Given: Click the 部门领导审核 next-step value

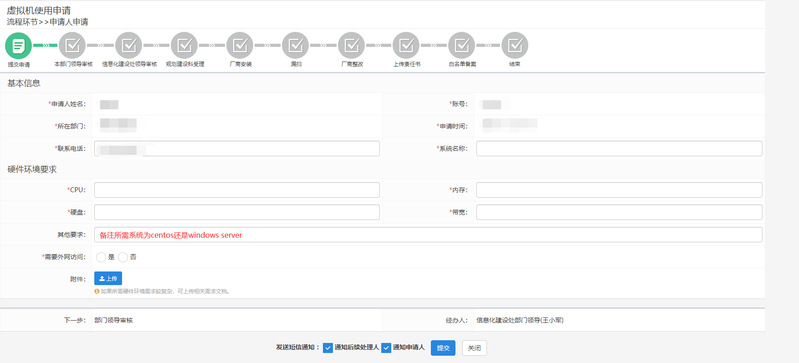Looking at the screenshot, I should pyautogui.click(x=114, y=321).
